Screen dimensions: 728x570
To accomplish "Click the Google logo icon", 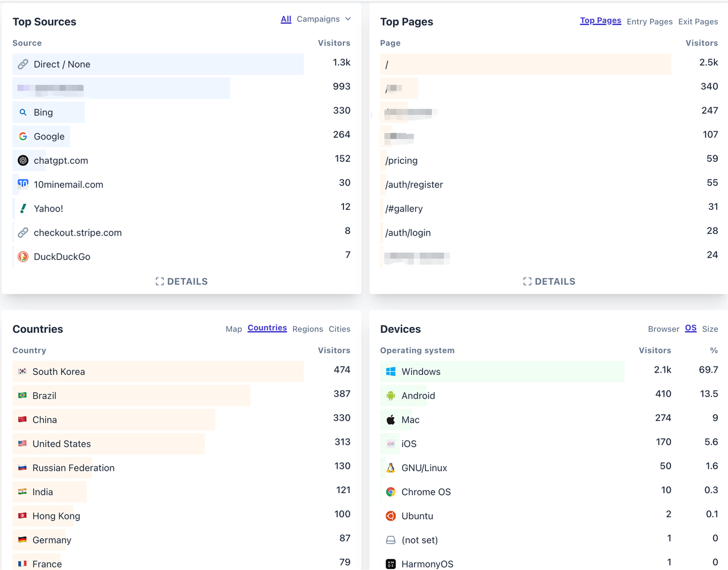I will (x=23, y=137).
